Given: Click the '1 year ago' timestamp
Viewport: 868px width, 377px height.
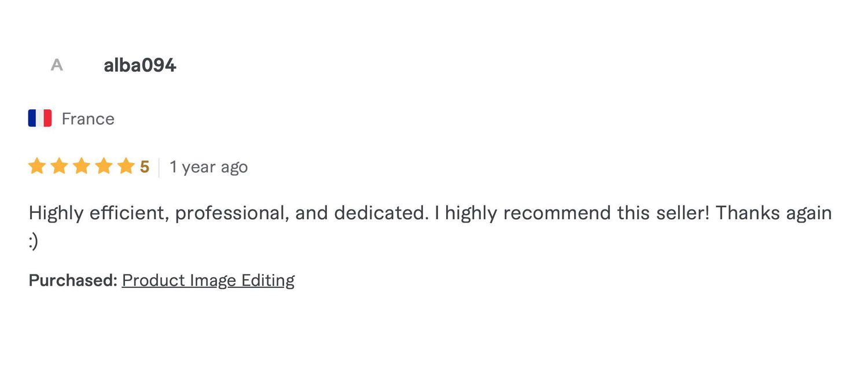Looking at the screenshot, I should pos(208,167).
